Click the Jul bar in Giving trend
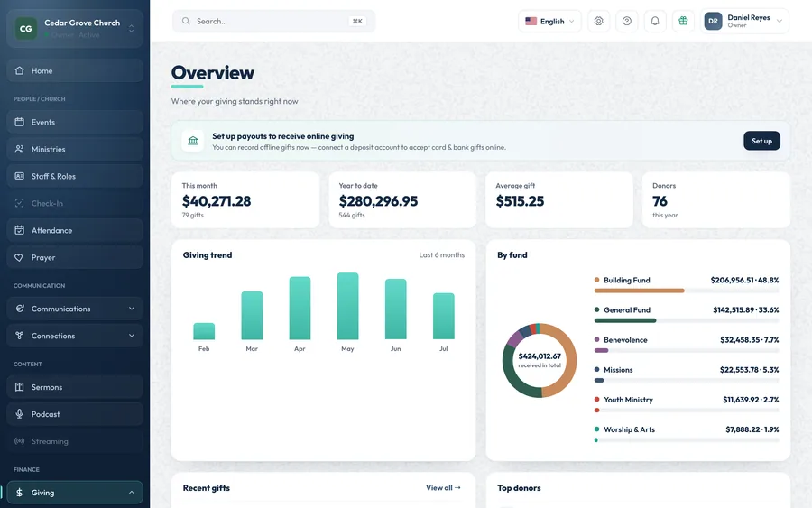The height and width of the screenshot is (508, 812). click(x=444, y=316)
